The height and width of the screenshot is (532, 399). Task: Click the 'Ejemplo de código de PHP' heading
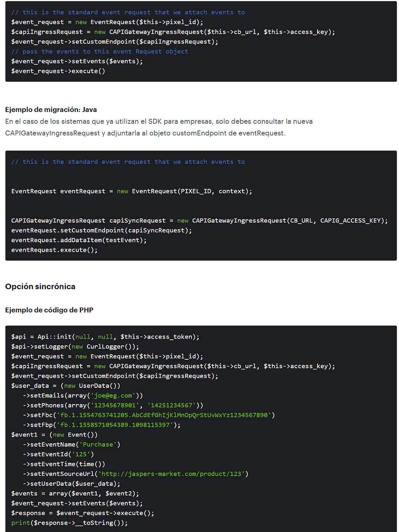click(x=49, y=310)
